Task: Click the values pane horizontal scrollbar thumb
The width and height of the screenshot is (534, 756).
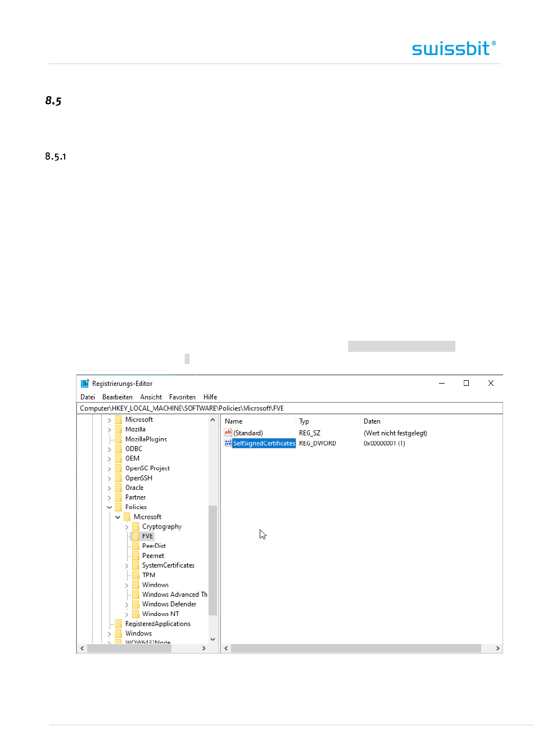Action: click(x=356, y=649)
